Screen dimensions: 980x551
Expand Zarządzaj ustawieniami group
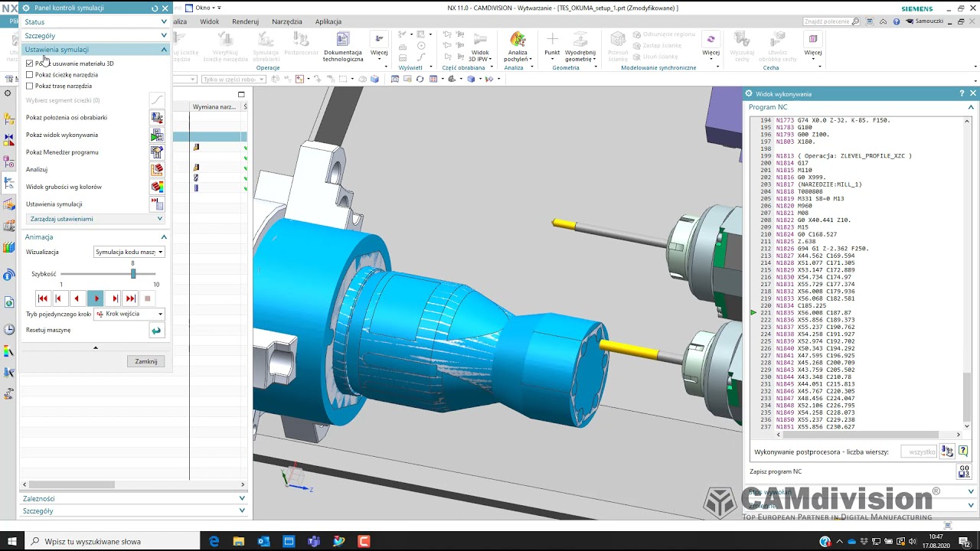coord(96,219)
